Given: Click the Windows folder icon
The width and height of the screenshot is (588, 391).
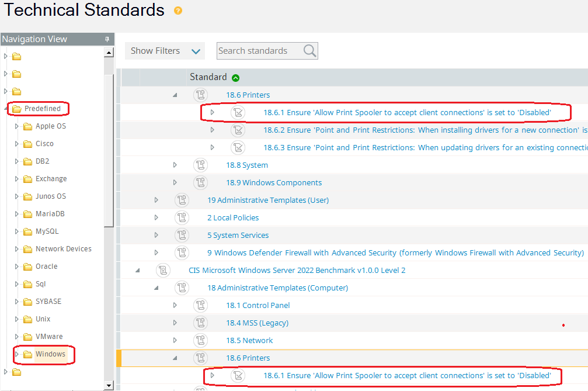Looking at the screenshot, I should [x=28, y=354].
